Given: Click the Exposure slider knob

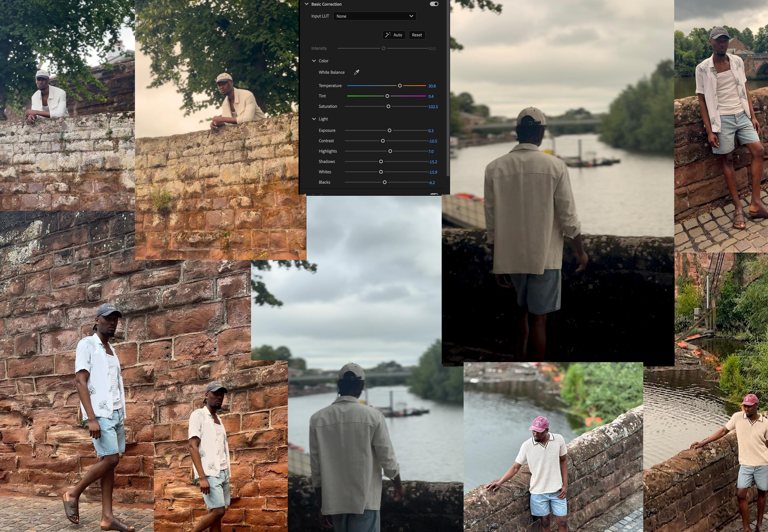Looking at the screenshot, I should click(x=390, y=130).
